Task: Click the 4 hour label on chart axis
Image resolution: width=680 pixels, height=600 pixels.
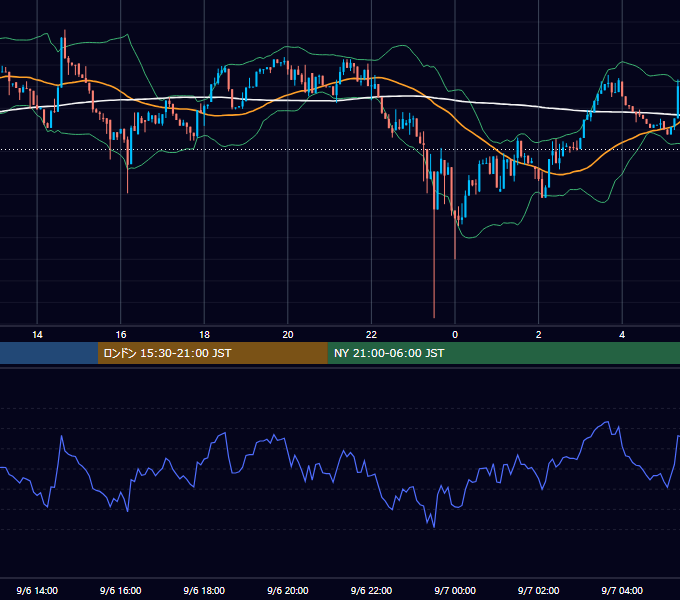Action: click(x=622, y=335)
